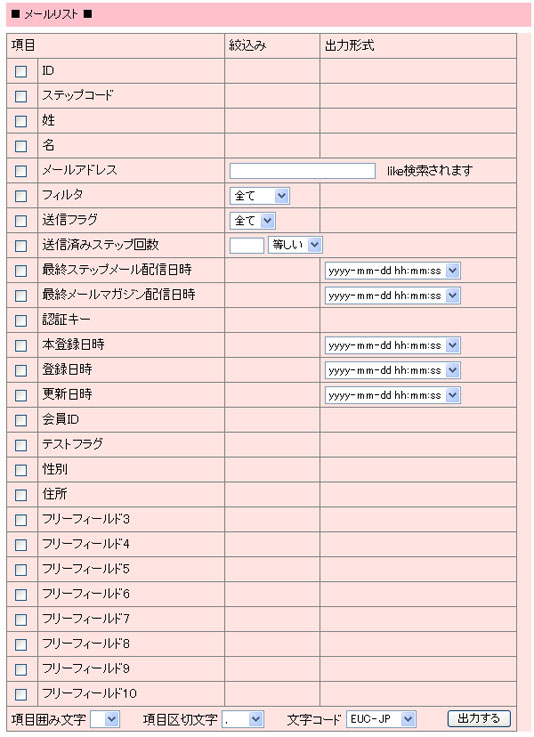This screenshot has height=737, width=534.
Task: Check the 本登録日時 checkbox
Action: 21,345
